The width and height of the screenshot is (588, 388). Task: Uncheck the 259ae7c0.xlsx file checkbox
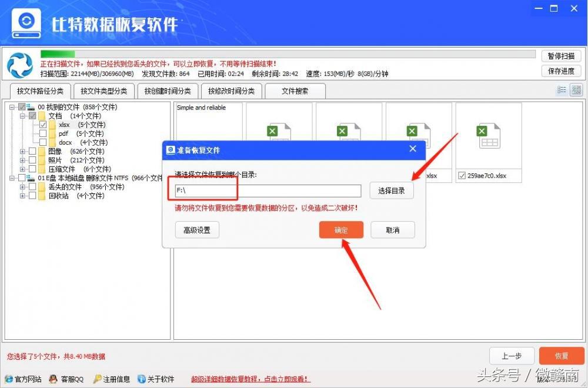click(462, 175)
